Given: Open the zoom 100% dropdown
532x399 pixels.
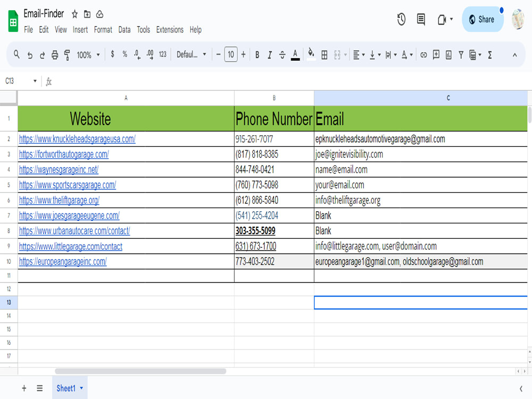Looking at the screenshot, I should [x=88, y=55].
